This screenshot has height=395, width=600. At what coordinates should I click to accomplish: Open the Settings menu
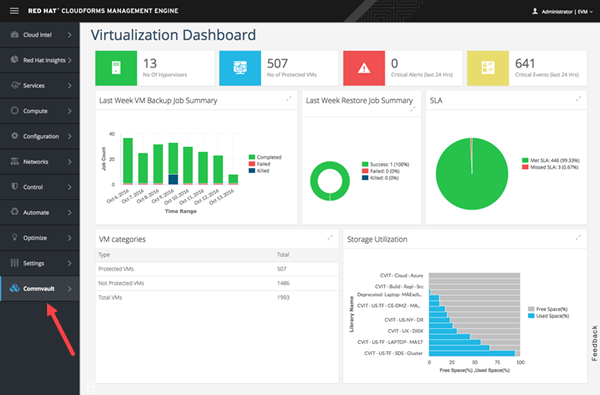coord(40,263)
